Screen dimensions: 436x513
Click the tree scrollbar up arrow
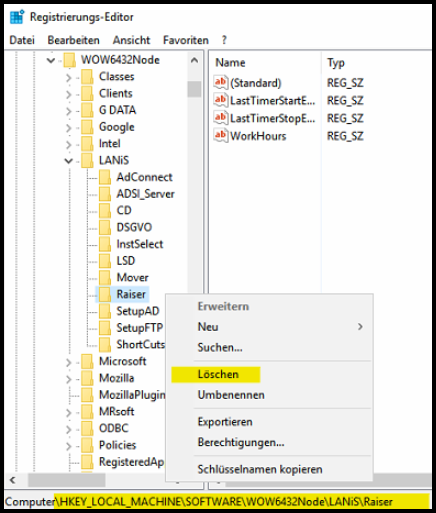point(194,60)
